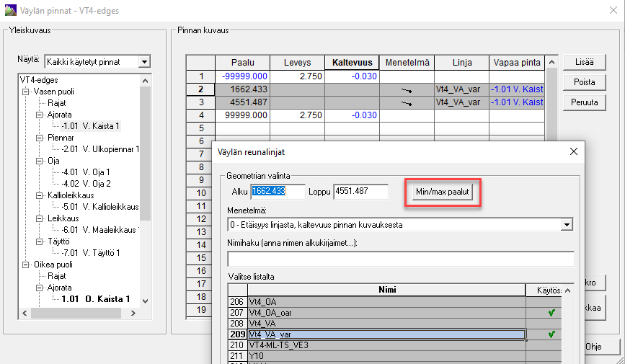Click the Poista button
The image size is (625, 364).
click(x=585, y=82)
